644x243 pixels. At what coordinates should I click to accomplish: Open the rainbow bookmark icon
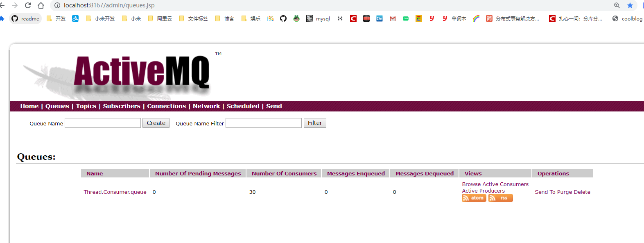click(x=476, y=18)
